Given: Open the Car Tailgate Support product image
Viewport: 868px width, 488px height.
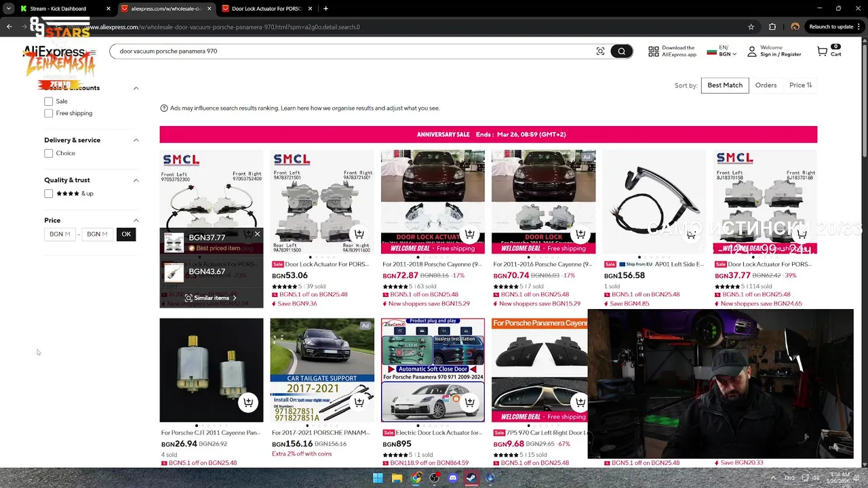Looking at the screenshot, I should point(322,370).
